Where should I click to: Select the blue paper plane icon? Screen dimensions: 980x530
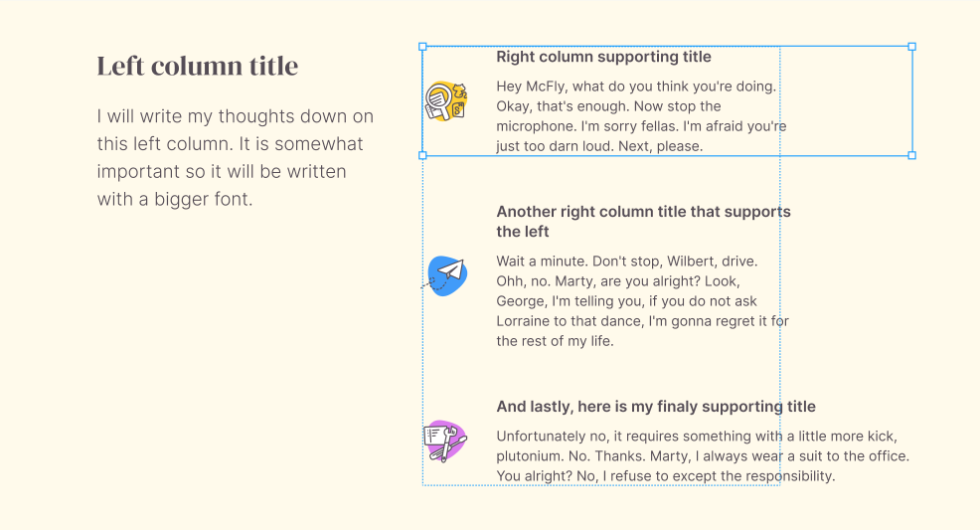pos(446,275)
